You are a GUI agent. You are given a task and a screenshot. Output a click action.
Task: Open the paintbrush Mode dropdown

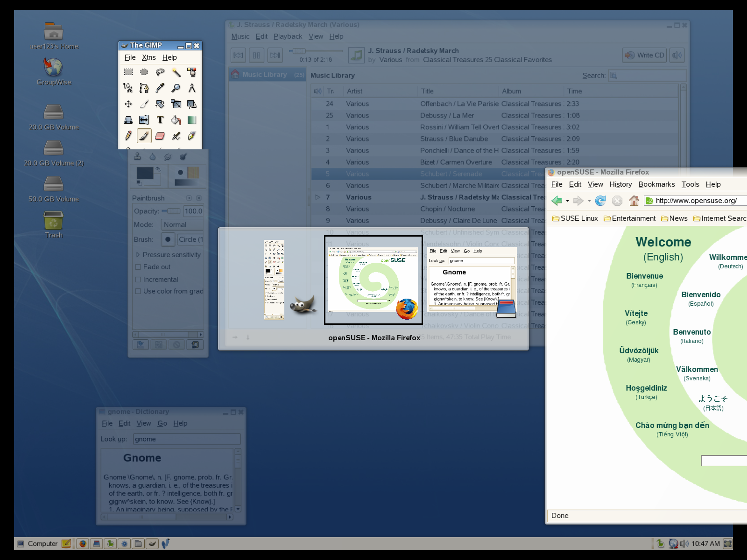[182, 224]
